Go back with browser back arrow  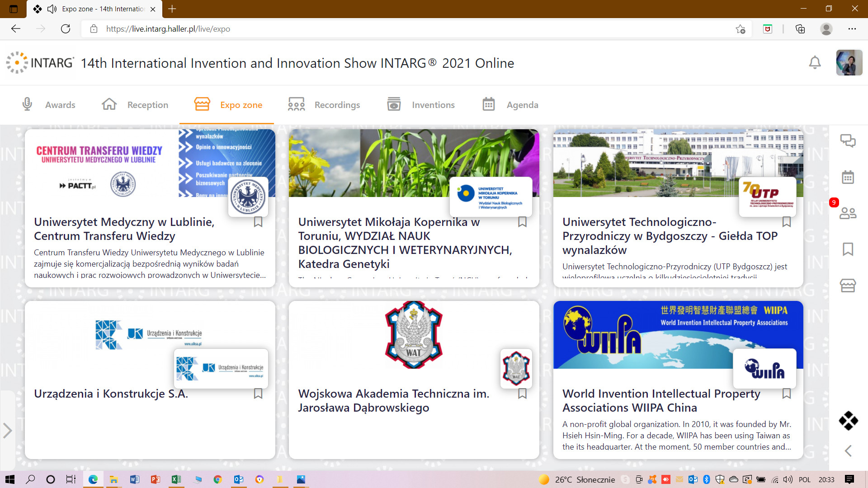coord(16,29)
